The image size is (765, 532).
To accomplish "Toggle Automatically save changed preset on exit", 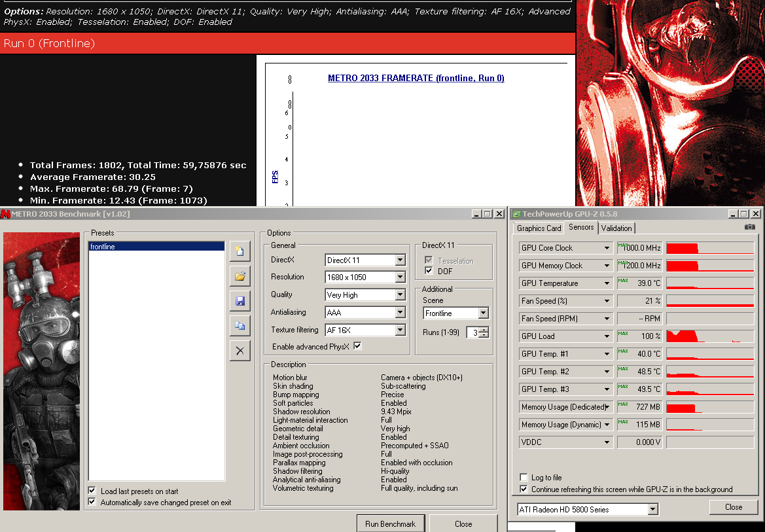I will [x=92, y=502].
